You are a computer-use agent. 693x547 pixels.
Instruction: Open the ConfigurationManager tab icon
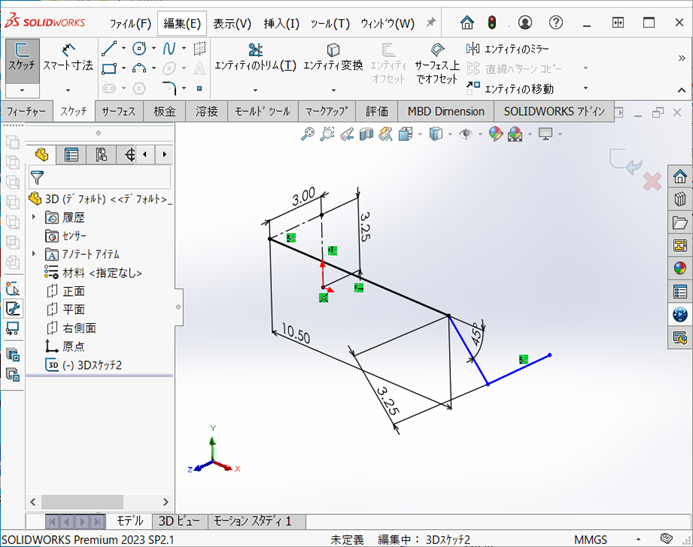tap(101, 154)
